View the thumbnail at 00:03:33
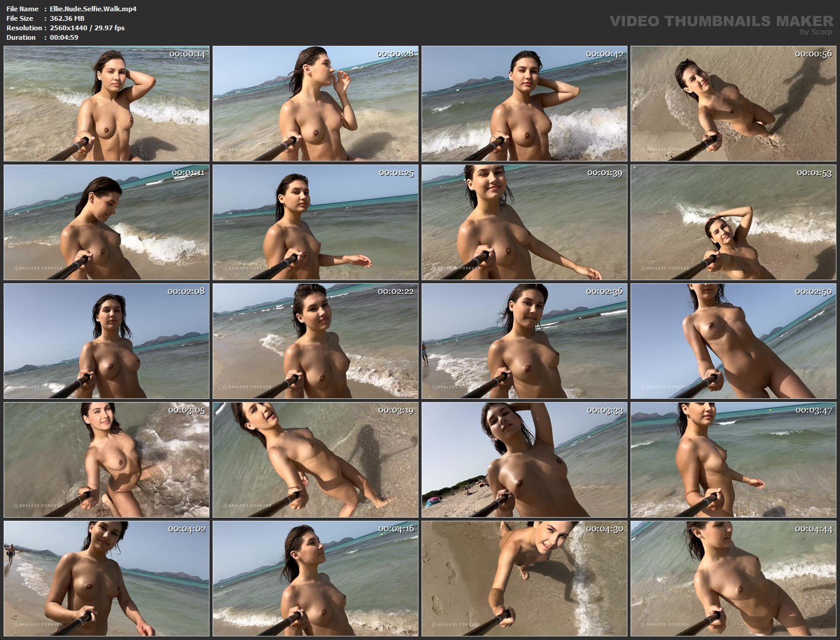The image size is (840, 640). coord(525,460)
